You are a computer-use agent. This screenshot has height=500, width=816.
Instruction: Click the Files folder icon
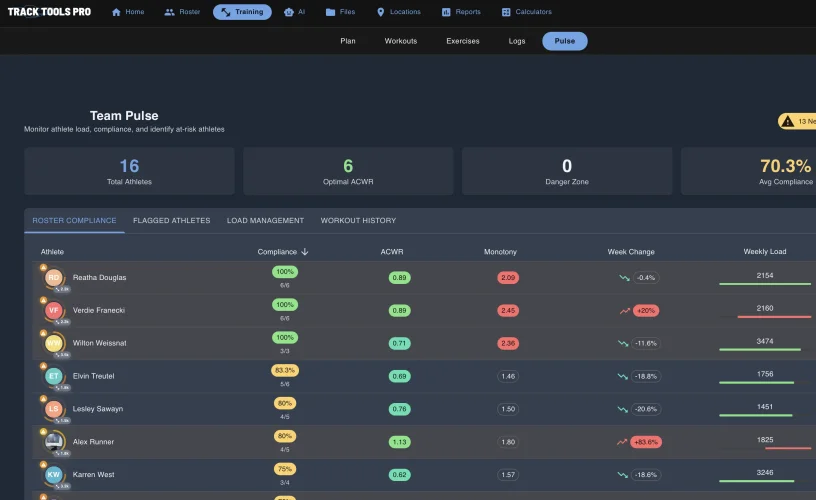330,12
